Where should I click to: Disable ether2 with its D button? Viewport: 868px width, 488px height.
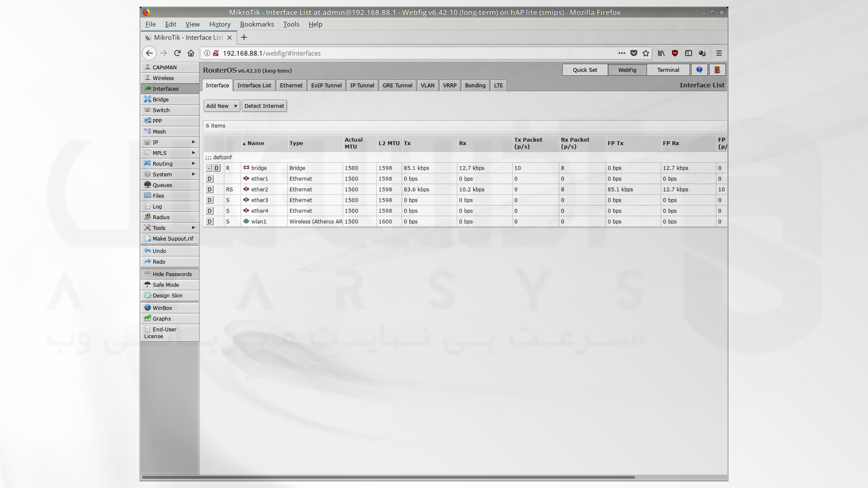point(210,190)
